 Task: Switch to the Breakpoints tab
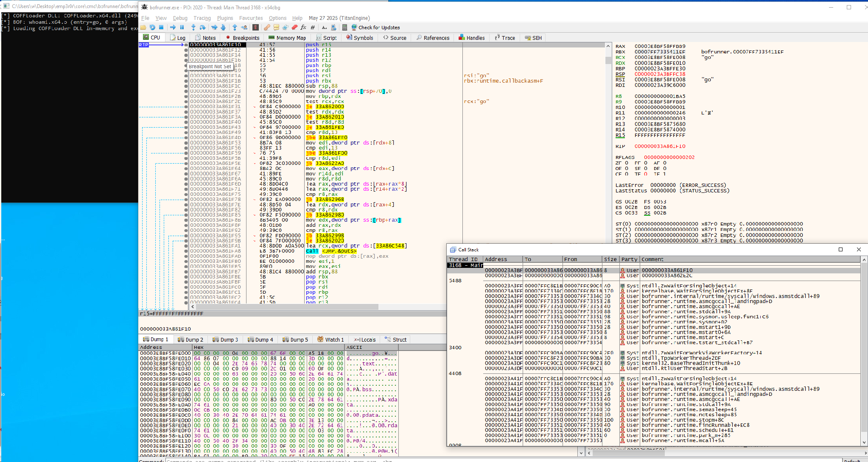coord(243,38)
